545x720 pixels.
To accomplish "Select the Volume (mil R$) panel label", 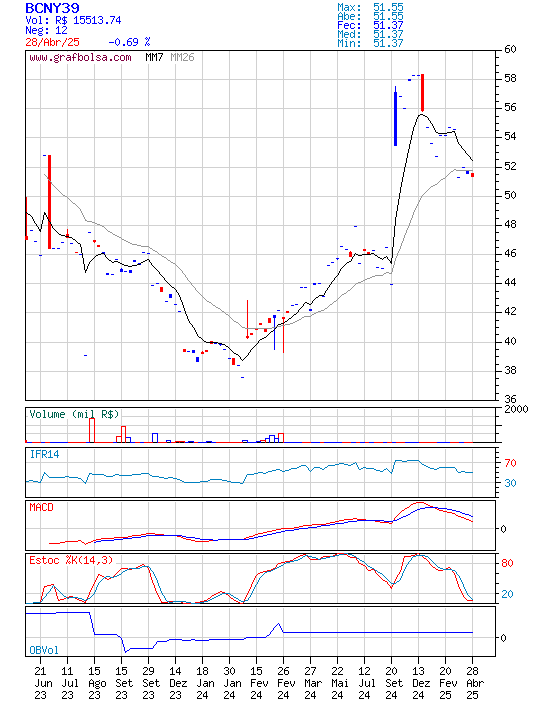I will click(x=74, y=414).
